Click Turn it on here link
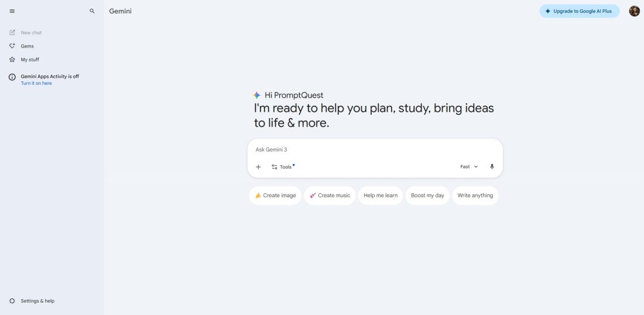This screenshot has width=644, height=315. point(36,84)
